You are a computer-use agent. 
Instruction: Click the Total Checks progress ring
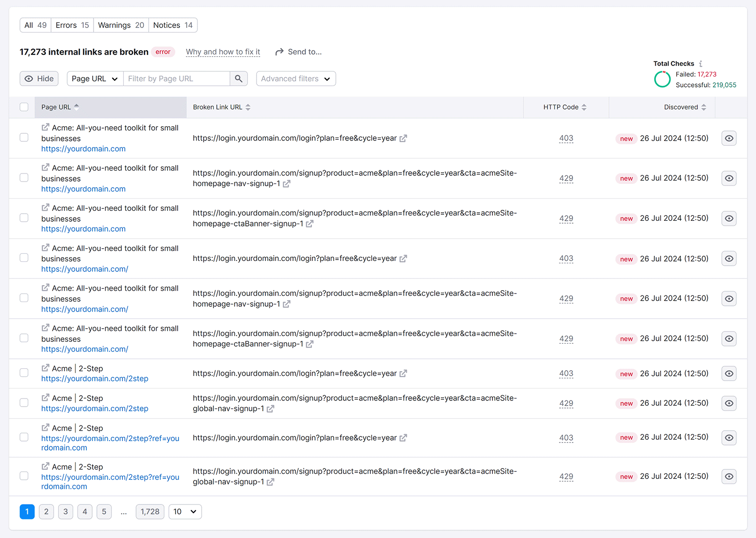click(662, 79)
